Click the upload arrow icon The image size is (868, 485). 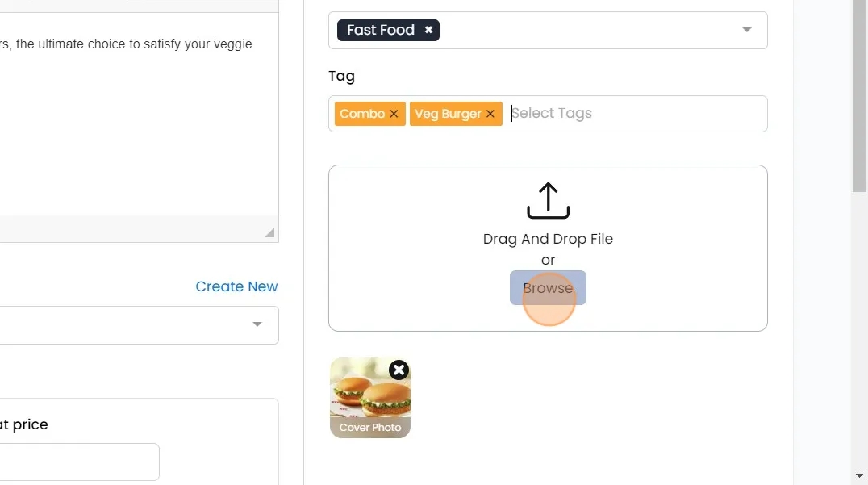coord(548,200)
